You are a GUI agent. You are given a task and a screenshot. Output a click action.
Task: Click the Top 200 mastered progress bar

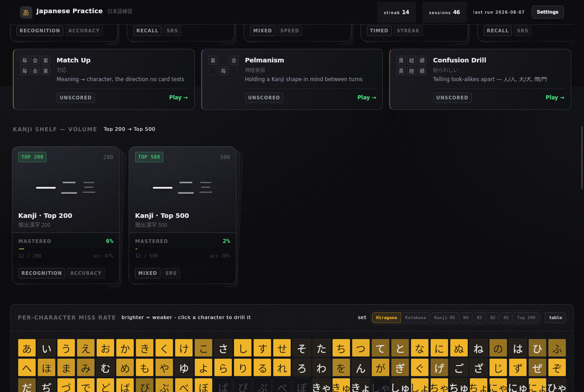click(x=66, y=249)
